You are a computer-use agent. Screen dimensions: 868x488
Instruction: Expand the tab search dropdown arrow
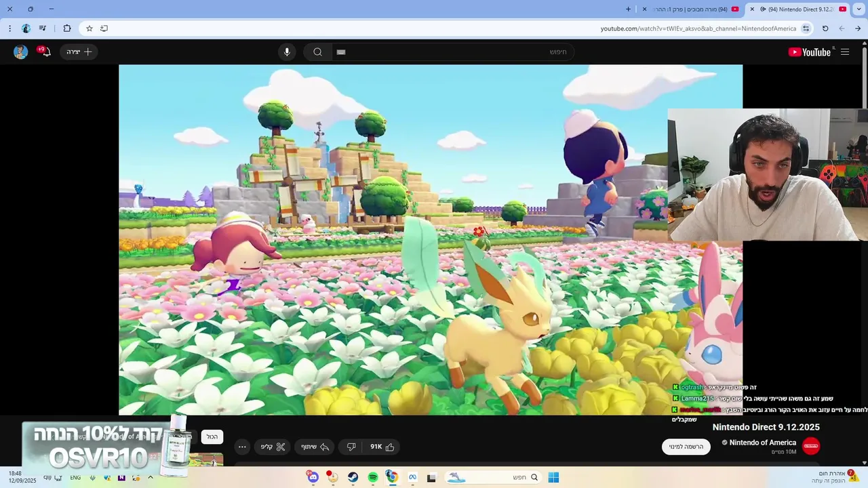coord(859,9)
